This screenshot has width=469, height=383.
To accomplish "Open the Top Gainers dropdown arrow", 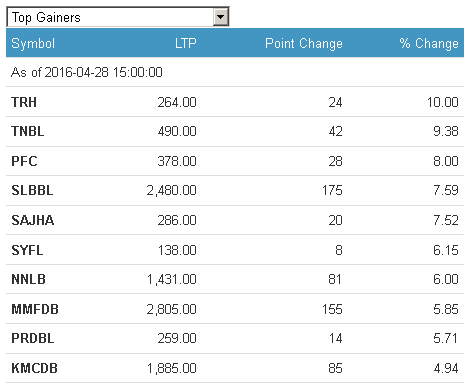I will [x=220, y=17].
